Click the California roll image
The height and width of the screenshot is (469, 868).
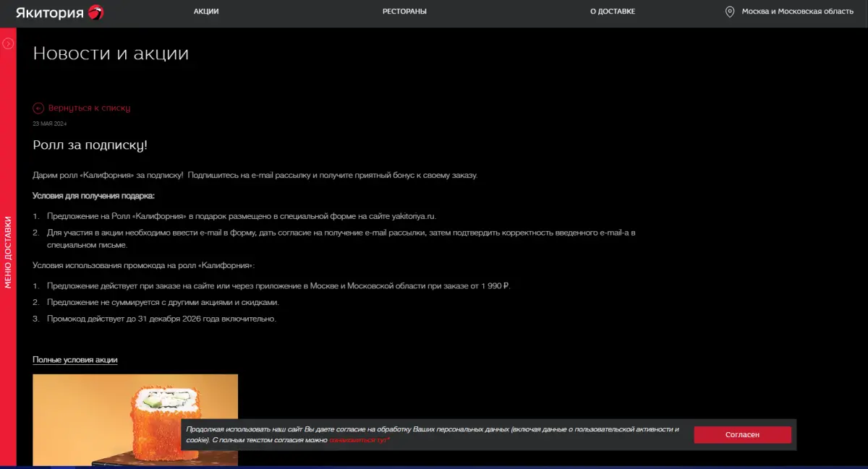point(135,420)
